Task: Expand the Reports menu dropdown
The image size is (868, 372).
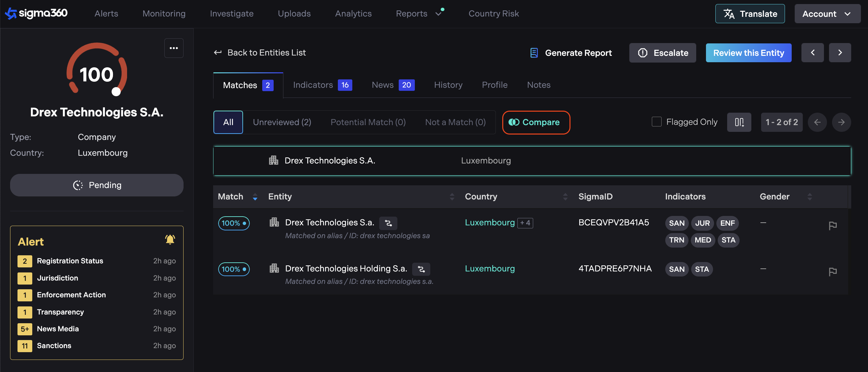Action: tap(438, 14)
